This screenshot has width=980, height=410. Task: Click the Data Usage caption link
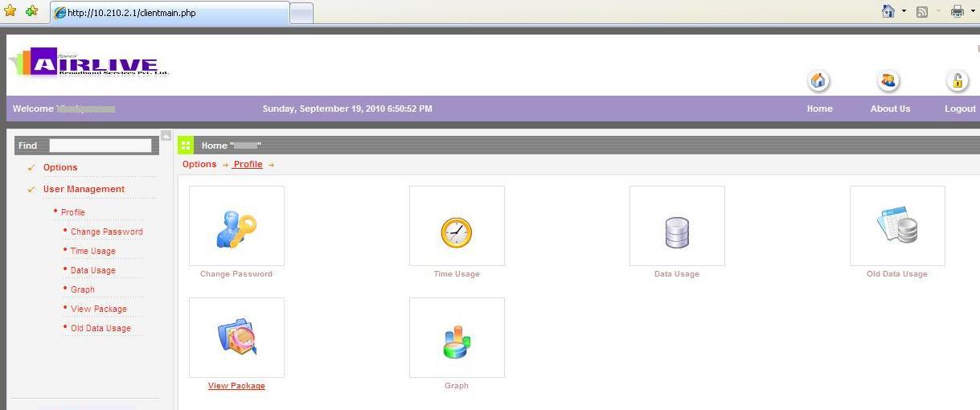677,274
